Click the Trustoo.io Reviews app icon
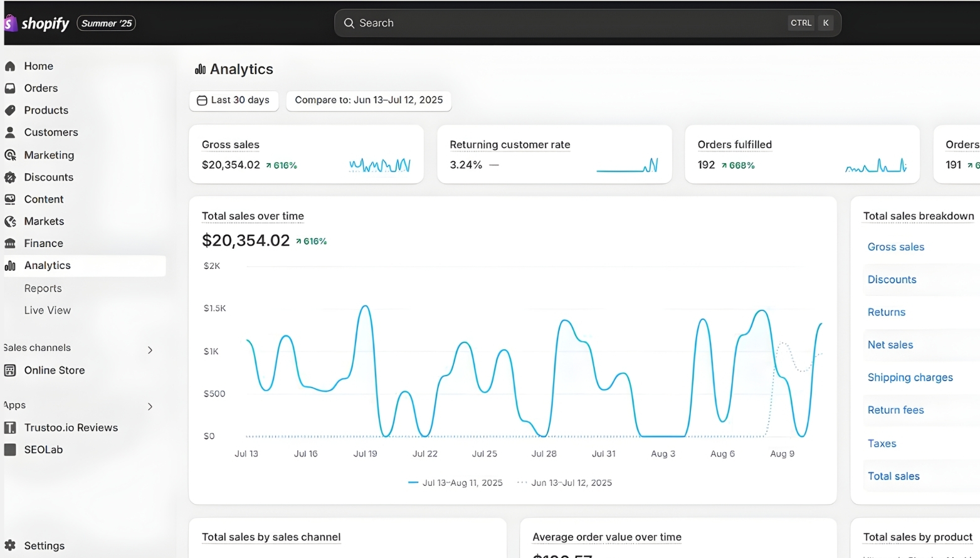The height and width of the screenshot is (558, 980). point(10,428)
